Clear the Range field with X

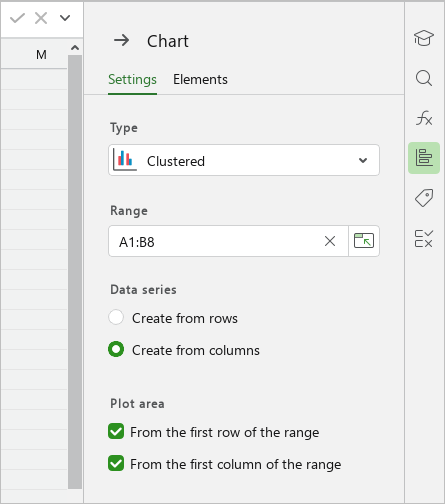pyautogui.click(x=330, y=241)
